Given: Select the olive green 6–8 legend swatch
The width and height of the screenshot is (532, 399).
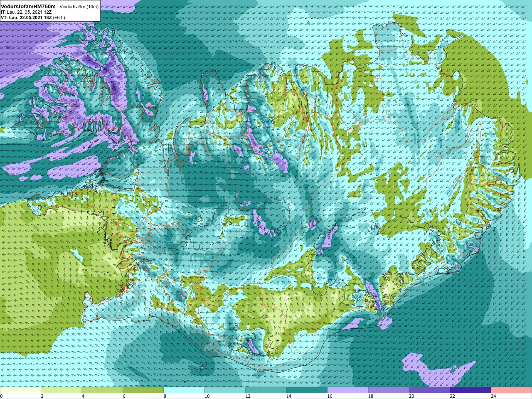Looking at the screenshot, I should [143, 390].
